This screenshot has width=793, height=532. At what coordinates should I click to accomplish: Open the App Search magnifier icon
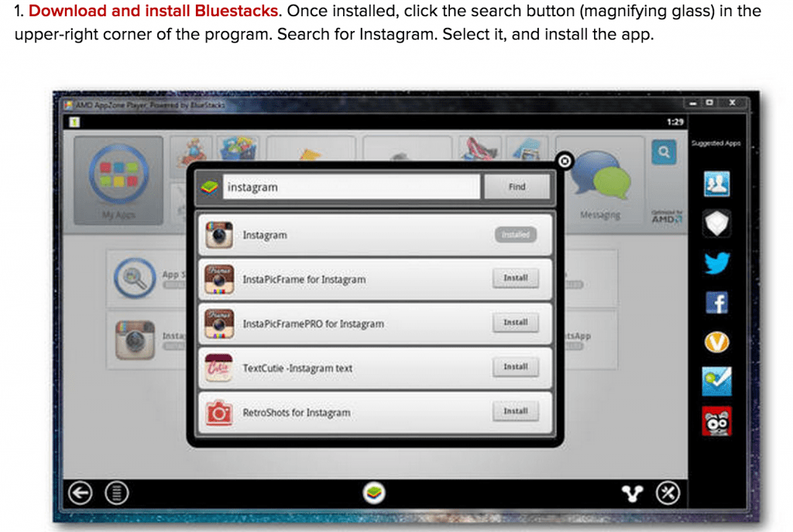pos(135,278)
